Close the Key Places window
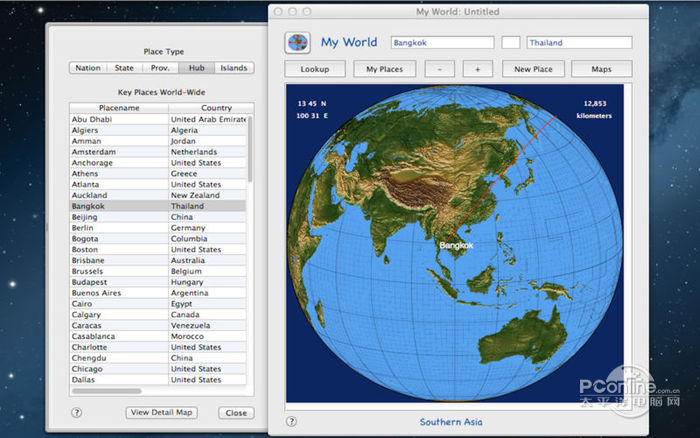 236,413
